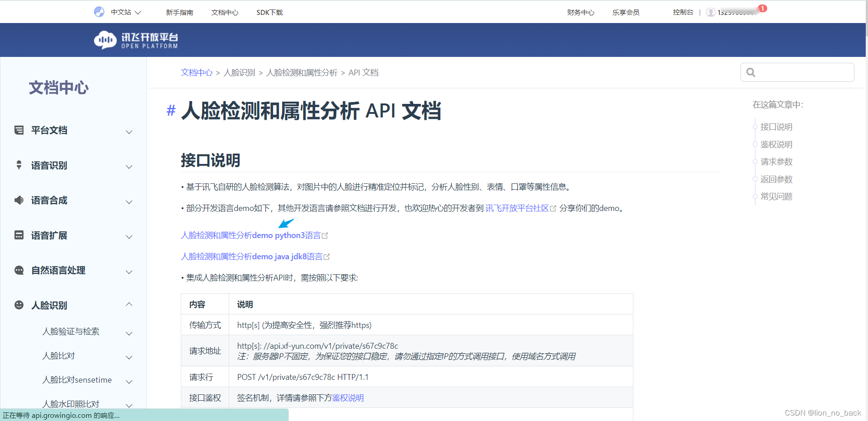868x421 pixels.
Task: Select the 接口说明 section heading
Action: (210, 160)
